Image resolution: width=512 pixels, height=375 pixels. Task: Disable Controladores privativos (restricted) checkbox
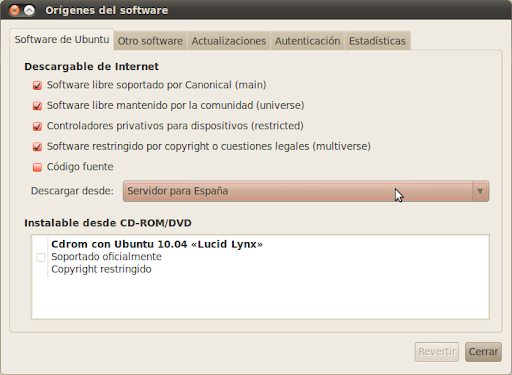[37, 126]
